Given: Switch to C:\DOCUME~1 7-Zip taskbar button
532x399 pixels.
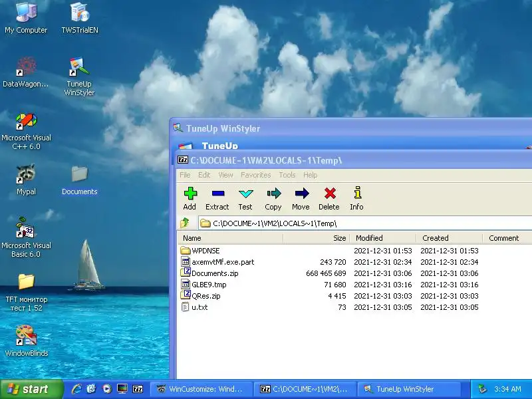Looking at the screenshot, I should (x=305, y=389).
